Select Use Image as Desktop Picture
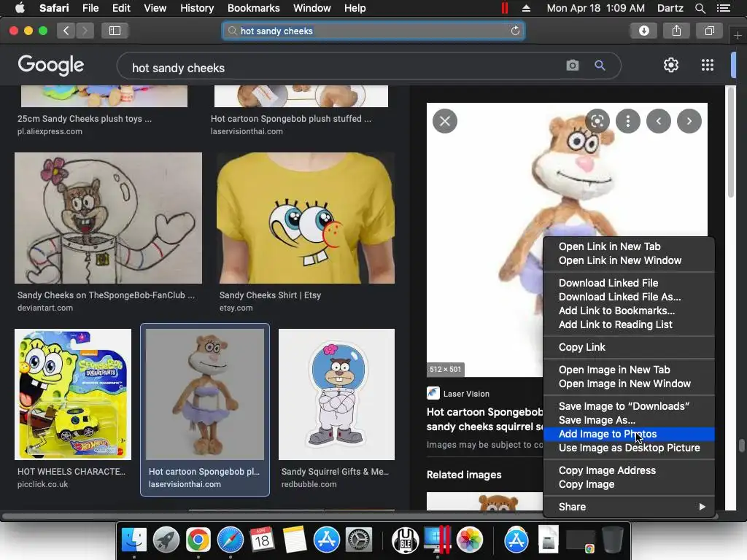This screenshot has width=747, height=560. tap(629, 448)
